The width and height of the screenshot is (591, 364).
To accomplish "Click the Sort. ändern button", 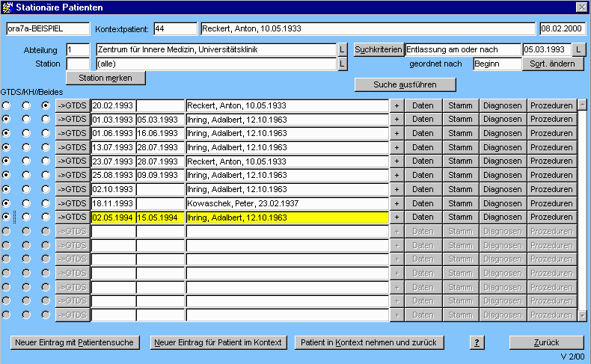I will (x=552, y=64).
